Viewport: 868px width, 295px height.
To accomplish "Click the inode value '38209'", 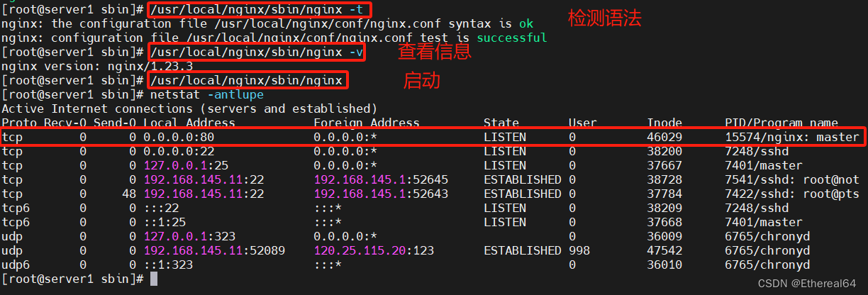I will click(664, 208).
